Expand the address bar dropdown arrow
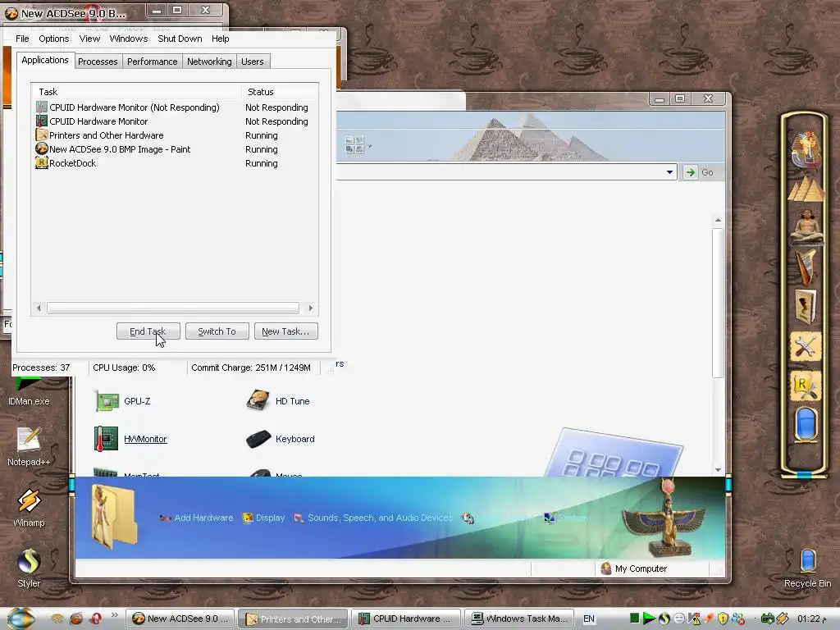This screenshot has width=840, height=630. (669, 172)
